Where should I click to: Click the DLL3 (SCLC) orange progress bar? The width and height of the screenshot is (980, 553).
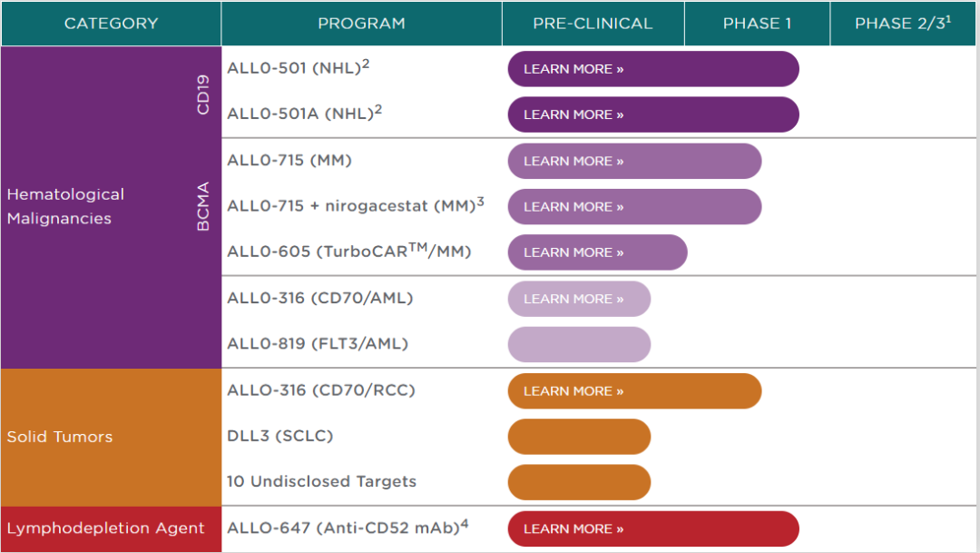[x=579, y=437]
